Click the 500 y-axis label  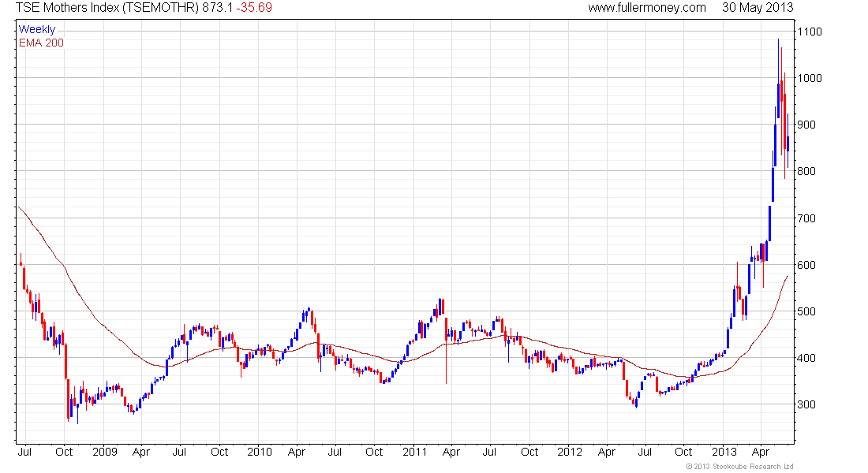(806, 311)
